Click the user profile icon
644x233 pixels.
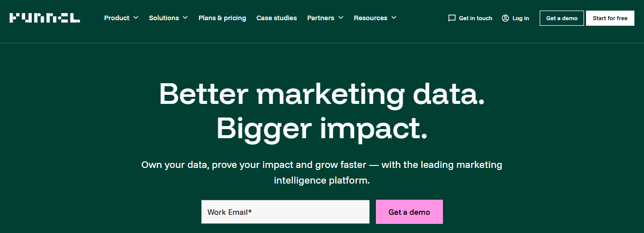click(x=505, y=18)
